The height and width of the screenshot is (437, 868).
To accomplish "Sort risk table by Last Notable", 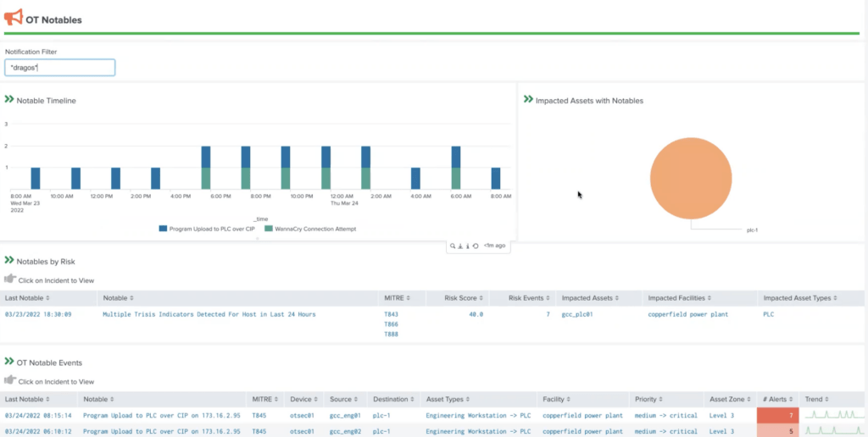I will click(x=27, y=298).
